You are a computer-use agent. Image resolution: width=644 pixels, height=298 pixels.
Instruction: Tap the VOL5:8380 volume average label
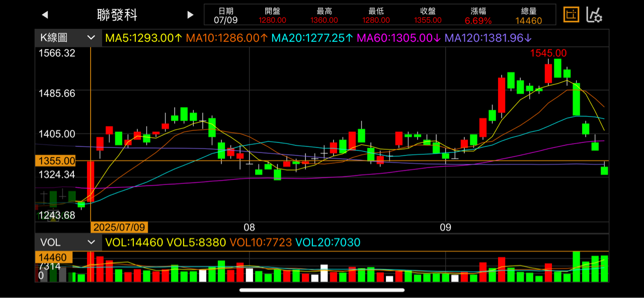(196, 243)
